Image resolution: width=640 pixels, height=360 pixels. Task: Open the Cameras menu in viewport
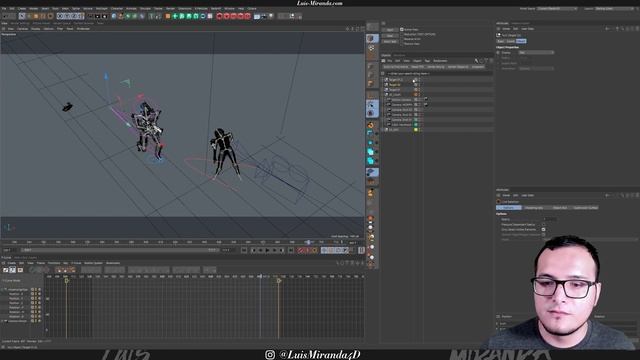click(x=22, y=29)
